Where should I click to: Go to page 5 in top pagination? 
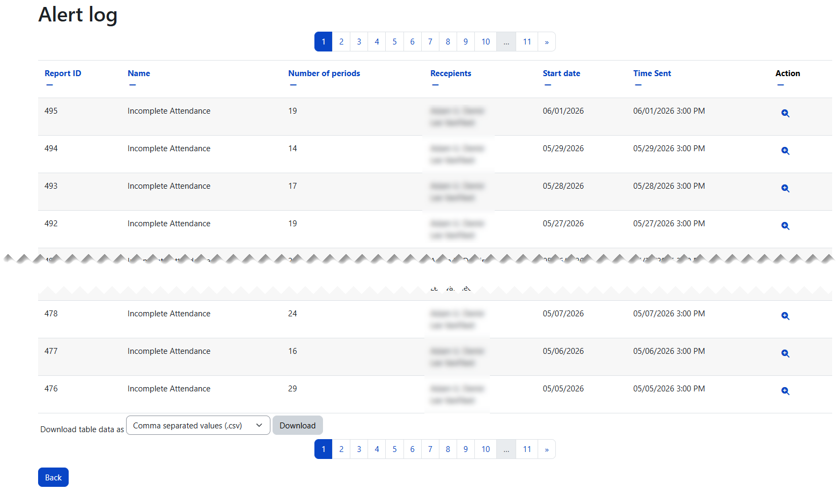394,42
